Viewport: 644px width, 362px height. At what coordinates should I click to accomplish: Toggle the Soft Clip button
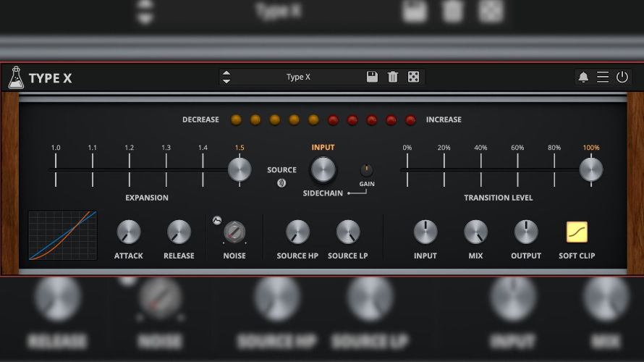click(577, 232)
